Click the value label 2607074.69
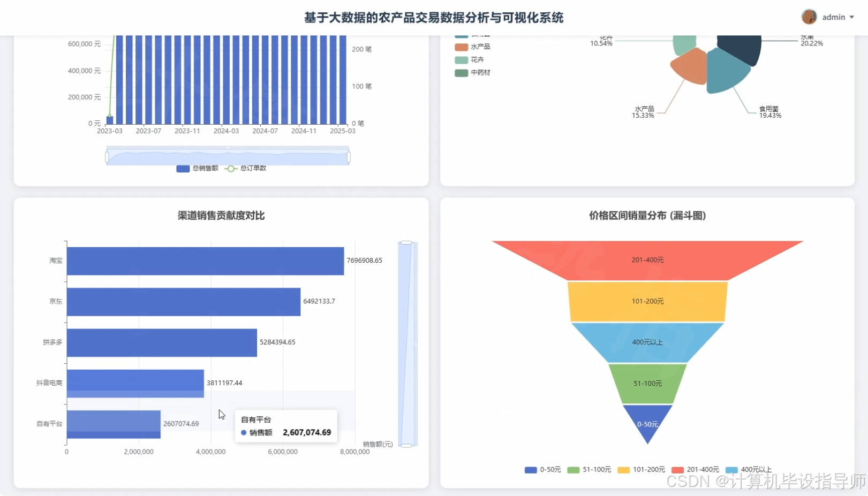The height and width of the screenshot is (496, 868). pyautogui.click(x=181, y=424)
